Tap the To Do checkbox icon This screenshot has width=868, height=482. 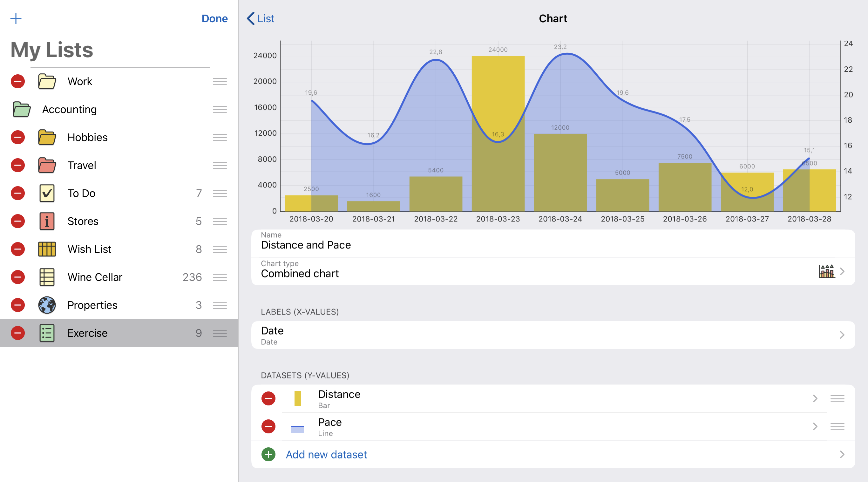(x=47, y=193)
